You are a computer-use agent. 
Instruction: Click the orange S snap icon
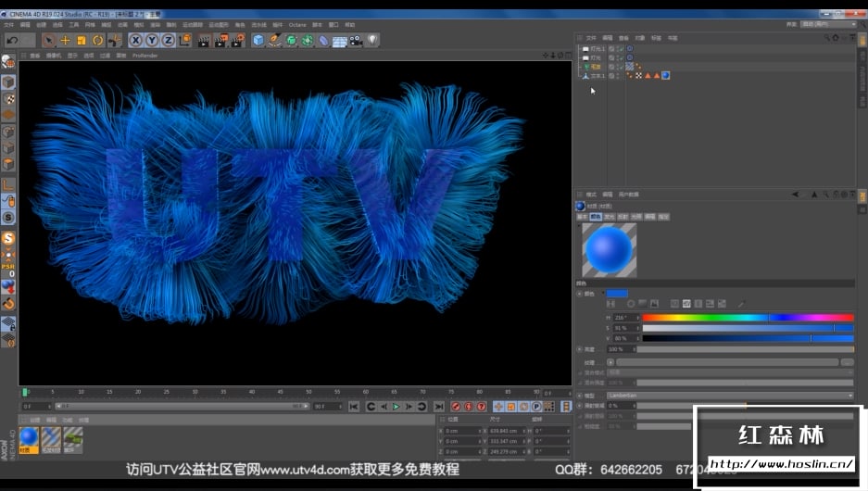pos(8,239)
